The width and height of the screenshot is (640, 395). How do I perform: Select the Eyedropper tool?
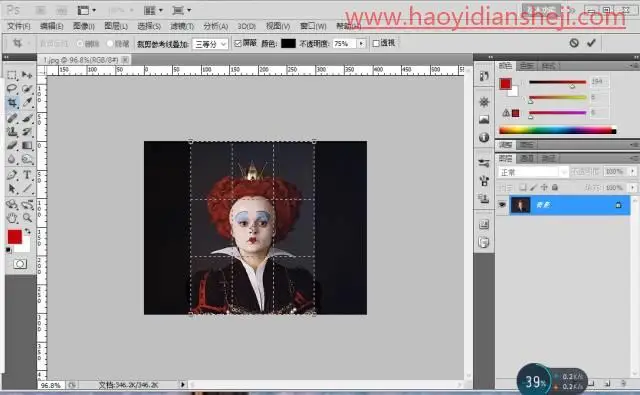[27, 102]
